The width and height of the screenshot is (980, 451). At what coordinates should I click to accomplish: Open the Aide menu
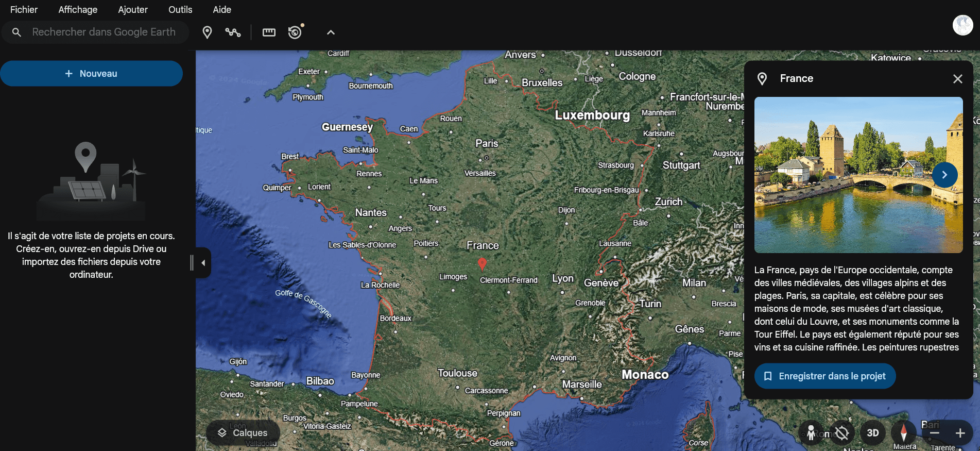point(222,9)
